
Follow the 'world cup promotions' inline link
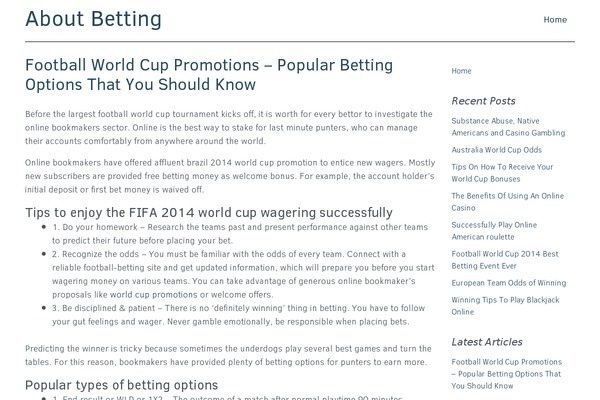[153, 295]
